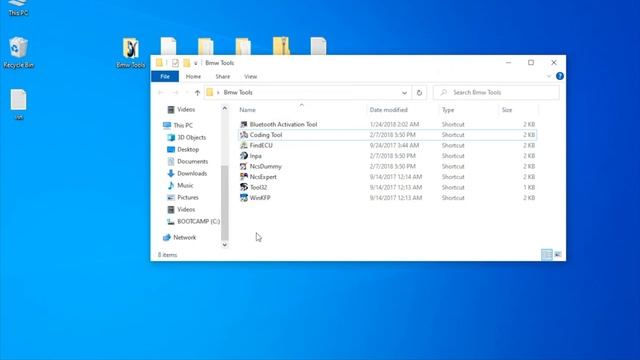The width and height of the screenshot is (640, 360).
Task: Open recent locations dropdown arrow
Action: pos(187,93)
